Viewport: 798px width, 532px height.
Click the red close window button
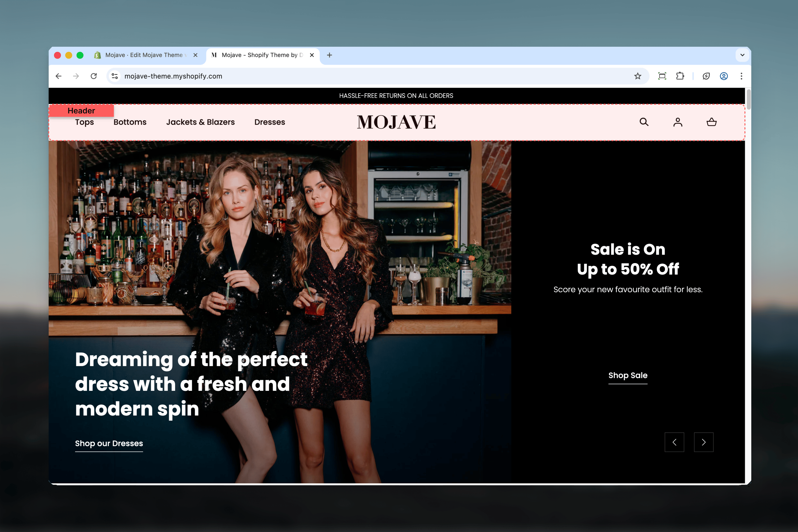click(x=57, y=55)
